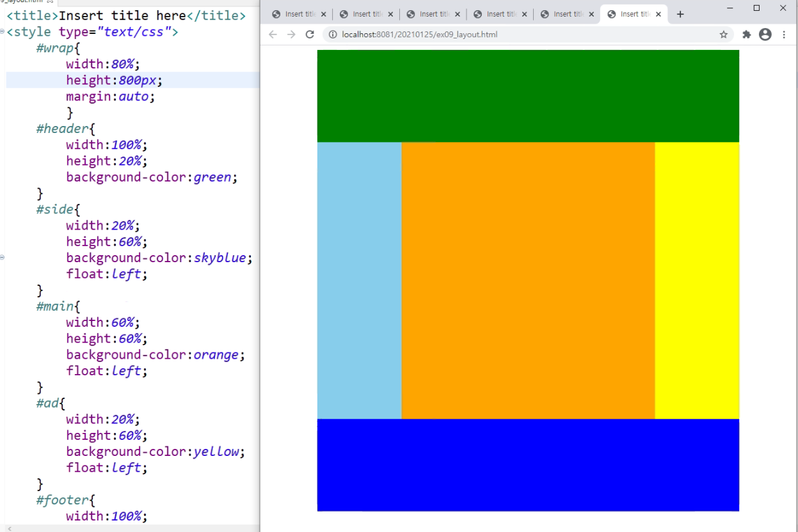Viewport: 798px width, 532px height.
Task: Maximize the Chrome window
Action: tap(756, 8)
